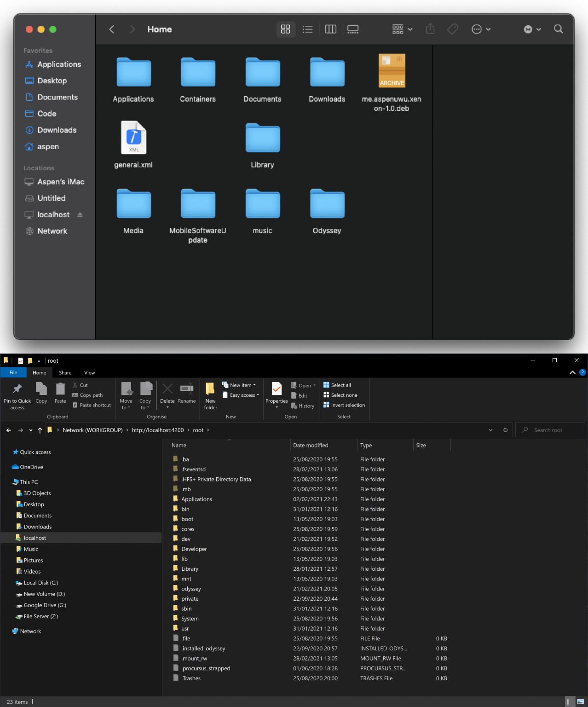Open the Properties button in ribbon
The height and width of the screenshot is (707, 588).
pos(277,390)
